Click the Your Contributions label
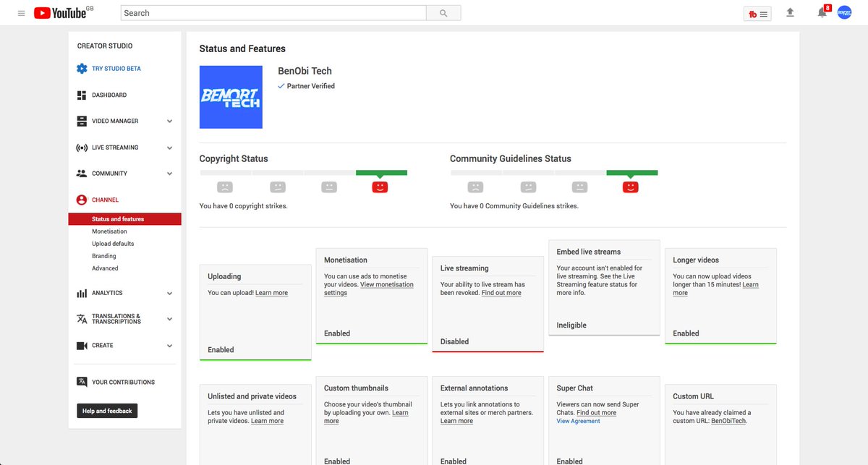The width and height of the screenshot is (868, 465). (123, 382)
